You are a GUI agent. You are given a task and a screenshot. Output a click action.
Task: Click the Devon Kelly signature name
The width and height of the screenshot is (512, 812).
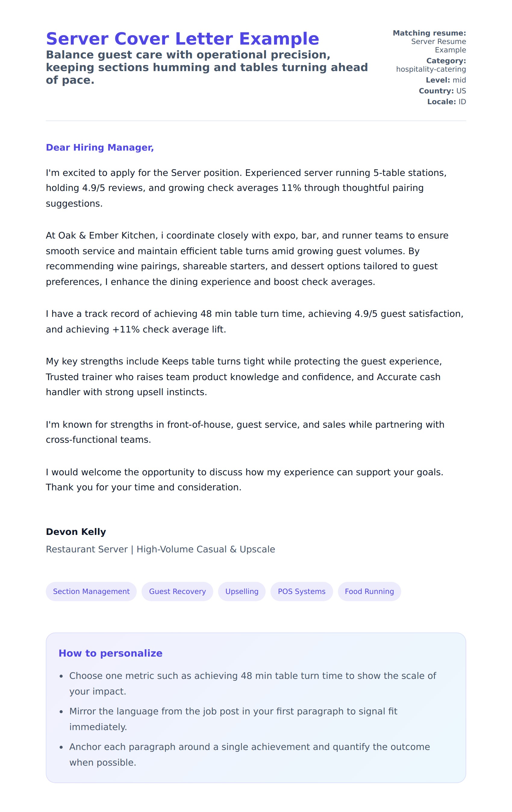(76, 532)
